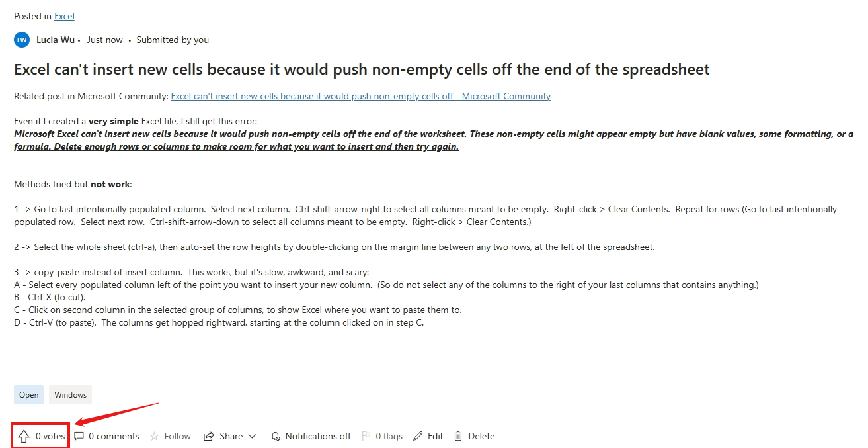
Task: Click the Edit pencil icon
Action: point(418,436)
